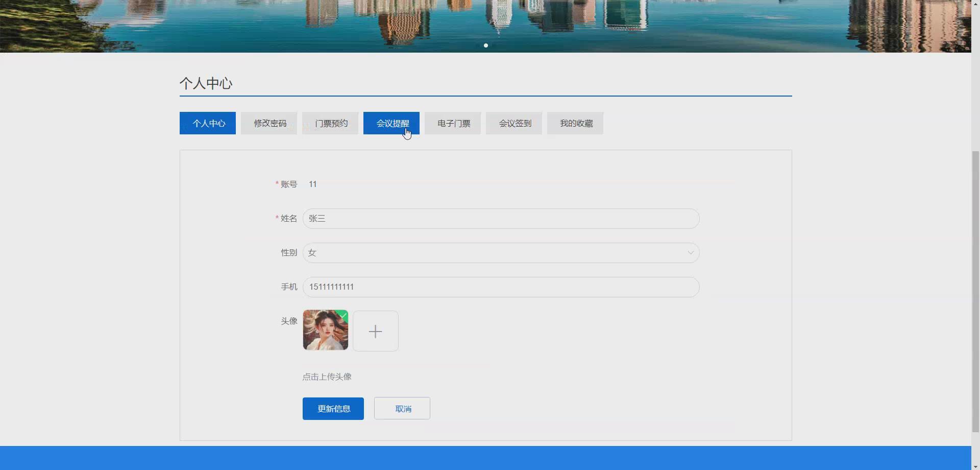
Task: Click the 更新信息 button to save changes
Action: tap(333, 408)
